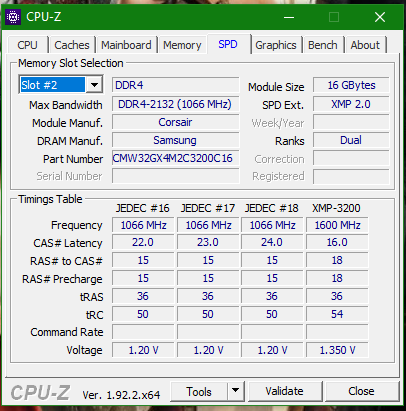Click the JEDEC #16 column header

(143, 208)
